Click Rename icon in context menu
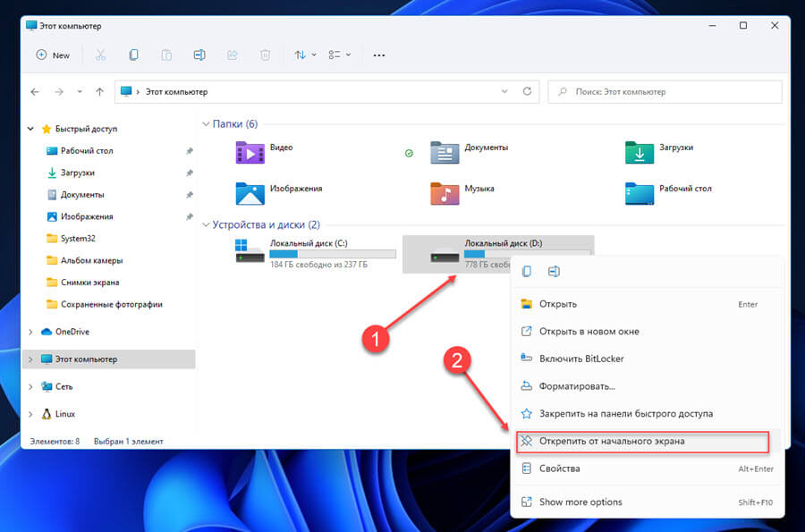 (x=554, y=272)
